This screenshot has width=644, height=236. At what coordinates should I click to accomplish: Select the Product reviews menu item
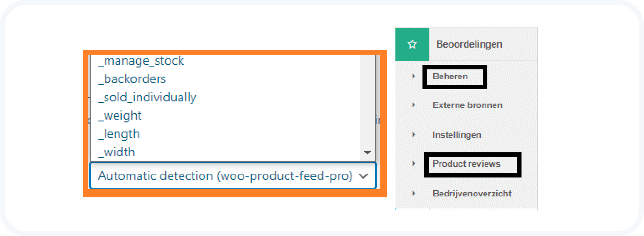click(466, 164)
